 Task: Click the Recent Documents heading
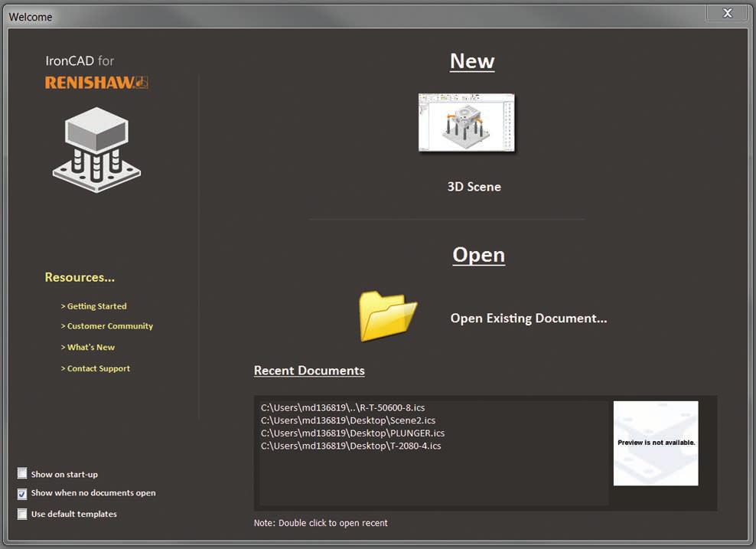(x=309, y=371)
